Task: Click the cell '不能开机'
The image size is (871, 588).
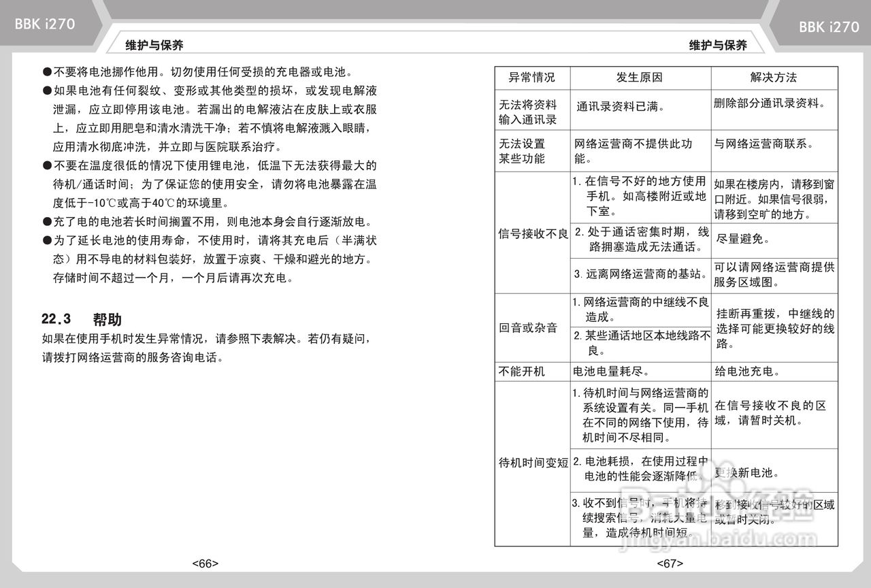Action: coord(522,372)
